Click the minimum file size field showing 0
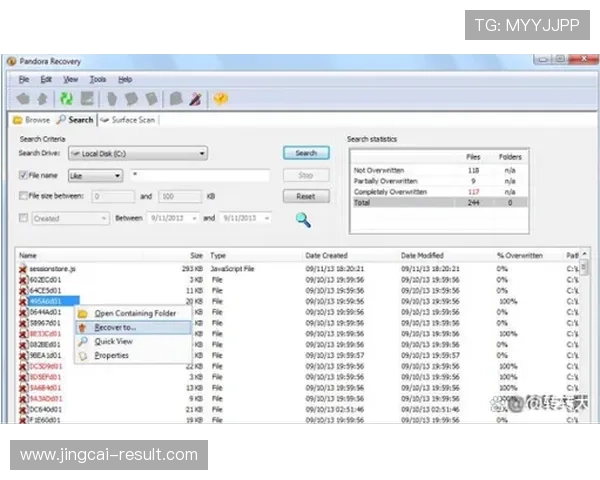This screenshot has height=480, width=600. pos(113,196)
